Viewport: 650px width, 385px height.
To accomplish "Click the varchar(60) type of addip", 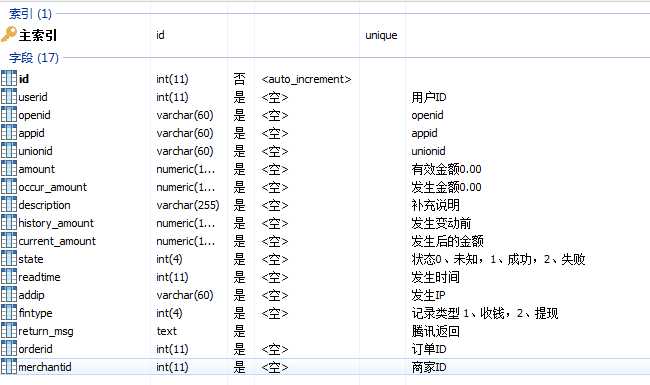I will 185,295.
